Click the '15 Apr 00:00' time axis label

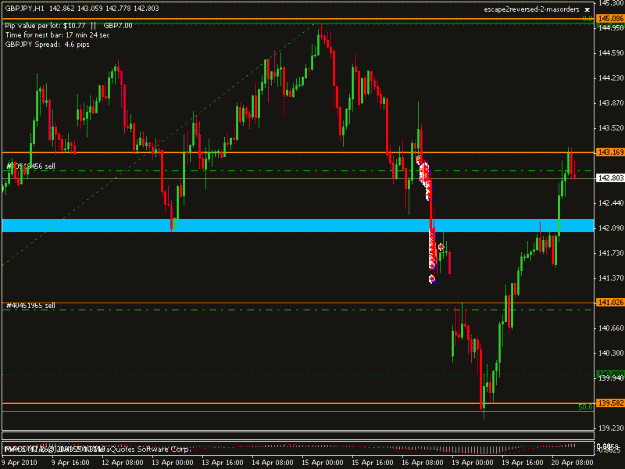point(322,463)
